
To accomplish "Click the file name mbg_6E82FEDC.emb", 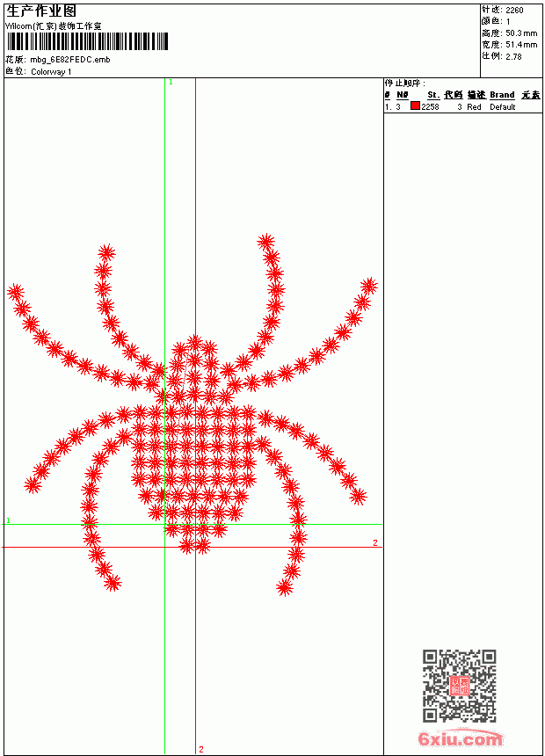I will coord(70,60).
